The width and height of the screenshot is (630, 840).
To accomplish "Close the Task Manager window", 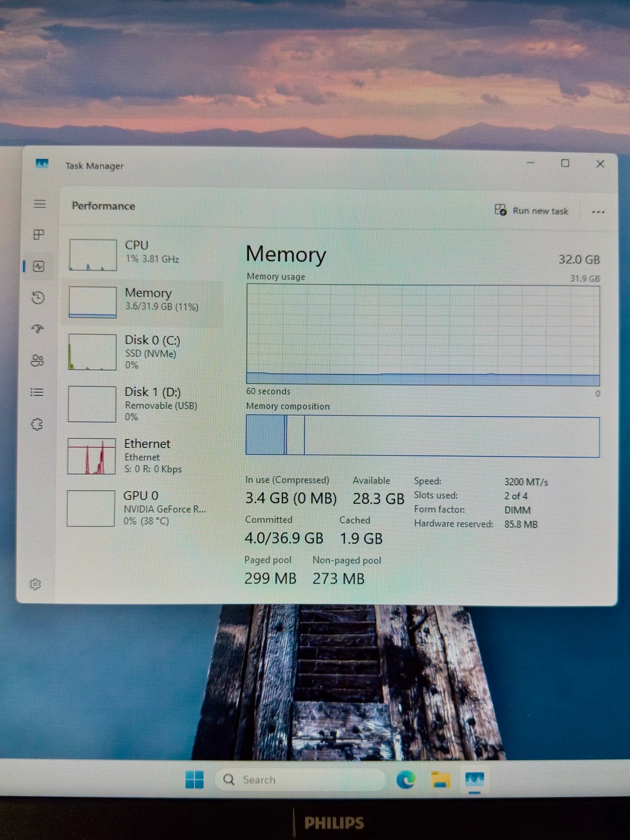I will click(x=600, y=164).
